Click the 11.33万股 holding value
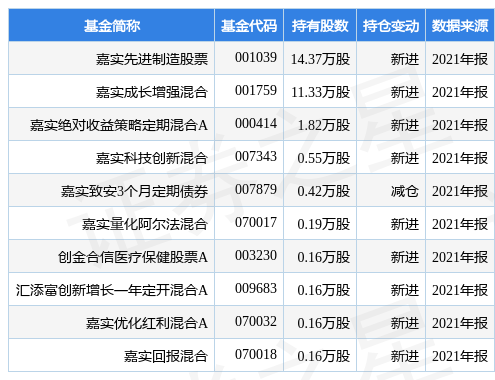The image size is (495, 380). pyautogui.click(x=321, y=92)
